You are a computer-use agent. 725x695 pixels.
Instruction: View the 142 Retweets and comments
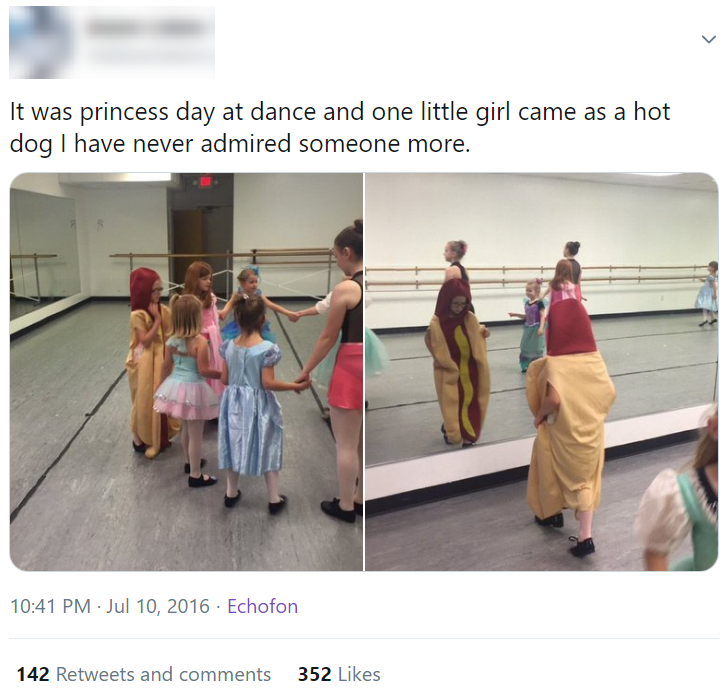click(x=144, y=674)
